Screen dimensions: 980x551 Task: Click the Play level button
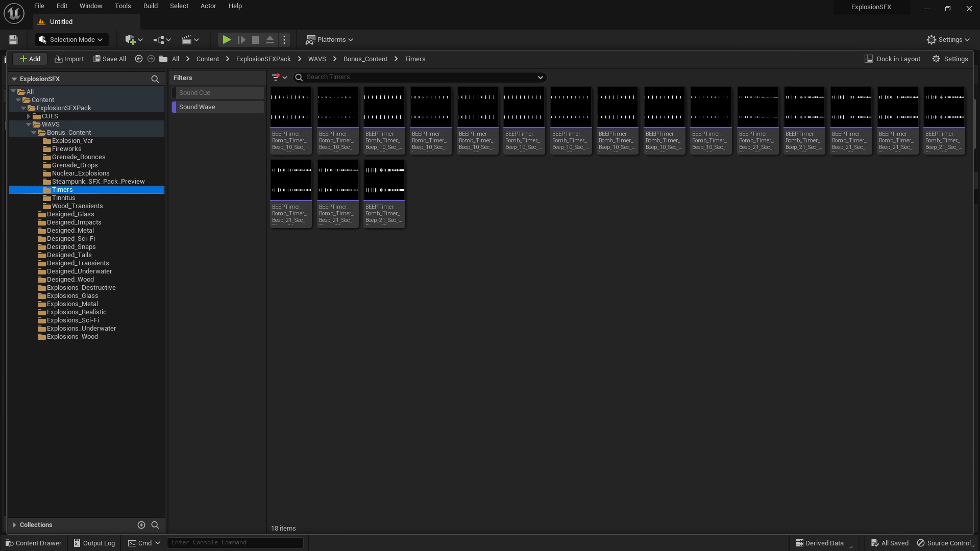coord(227,40)
